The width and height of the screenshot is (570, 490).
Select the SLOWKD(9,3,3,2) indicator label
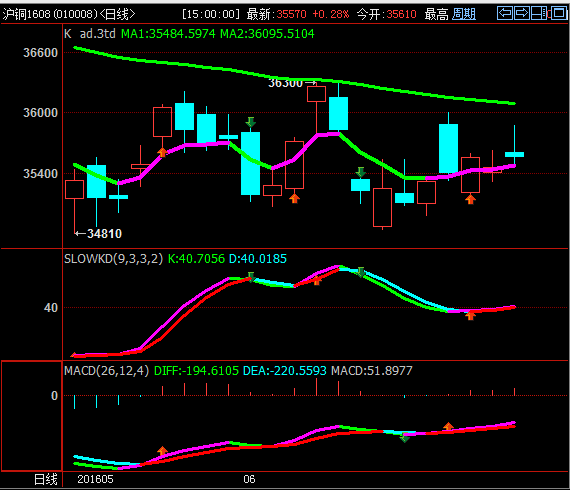pos(113,259)
